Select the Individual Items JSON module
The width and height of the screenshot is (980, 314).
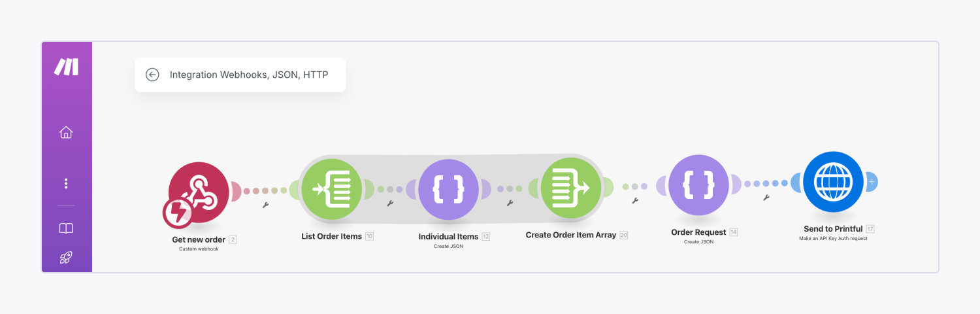click(449, 189)
